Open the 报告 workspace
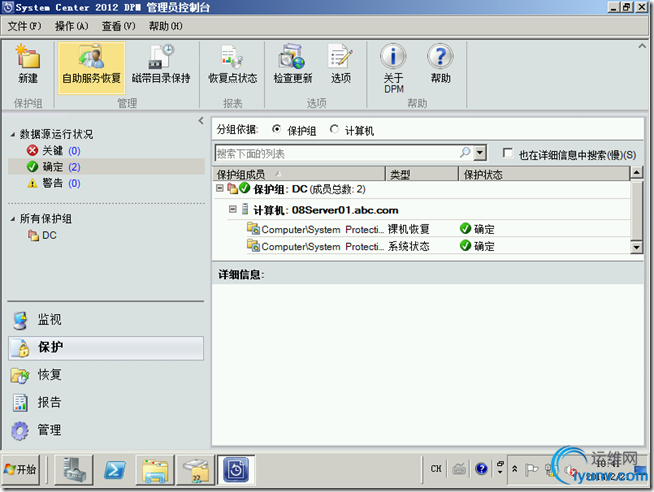This screenshot has height=492, width=654. [106, 402]
